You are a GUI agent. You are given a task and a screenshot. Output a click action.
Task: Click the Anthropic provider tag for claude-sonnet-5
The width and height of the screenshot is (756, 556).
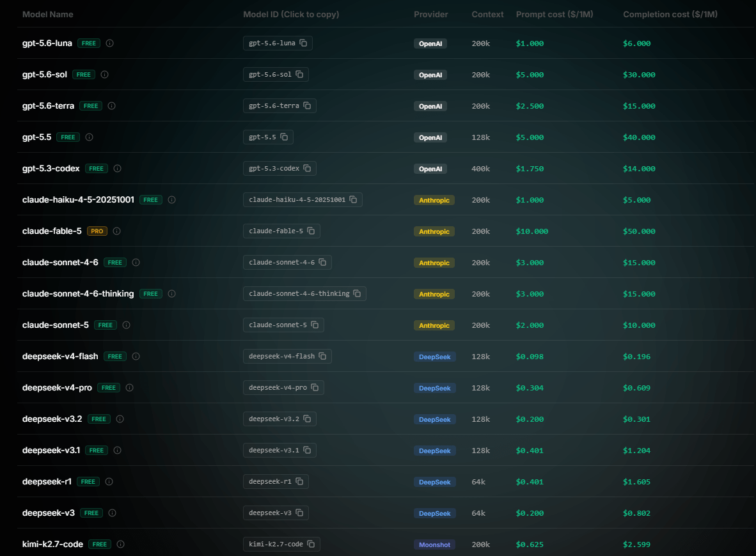point(434,326)
